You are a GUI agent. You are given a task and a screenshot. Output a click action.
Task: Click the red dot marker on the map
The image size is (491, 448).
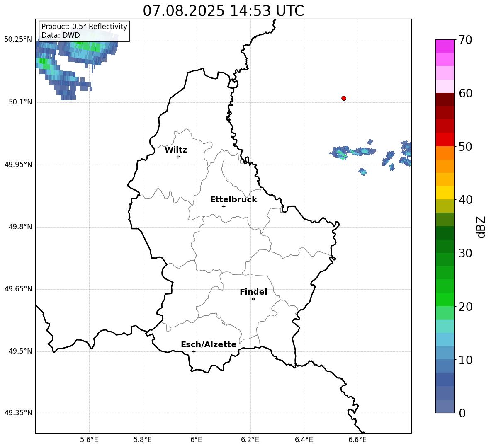343,98
